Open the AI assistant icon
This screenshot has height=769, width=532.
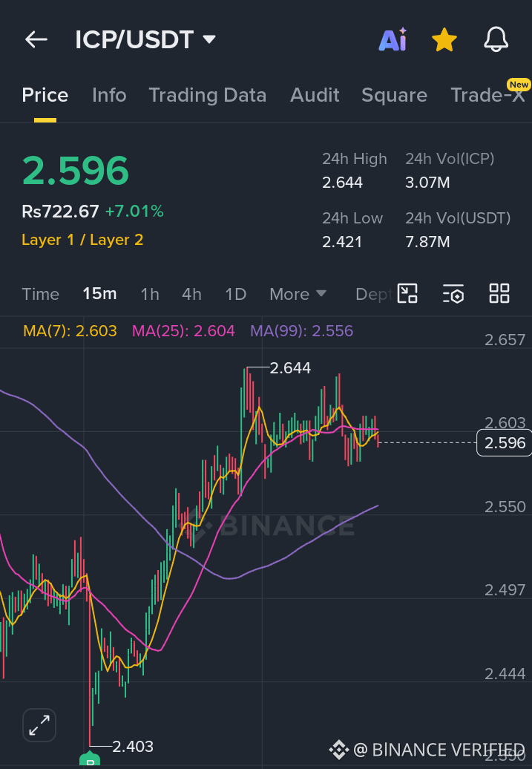click(x=393, y=39)
